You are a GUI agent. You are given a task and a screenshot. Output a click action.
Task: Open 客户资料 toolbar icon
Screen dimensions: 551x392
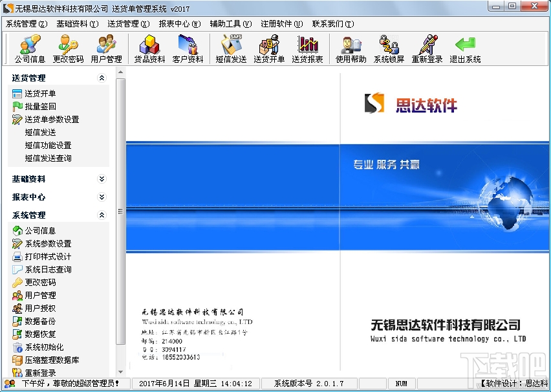pos(188,49)
